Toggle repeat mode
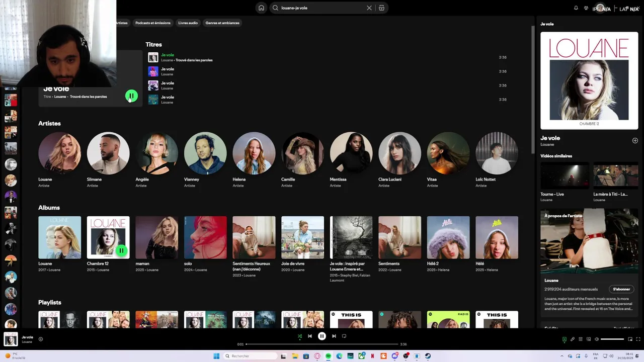 coord(344,336)
